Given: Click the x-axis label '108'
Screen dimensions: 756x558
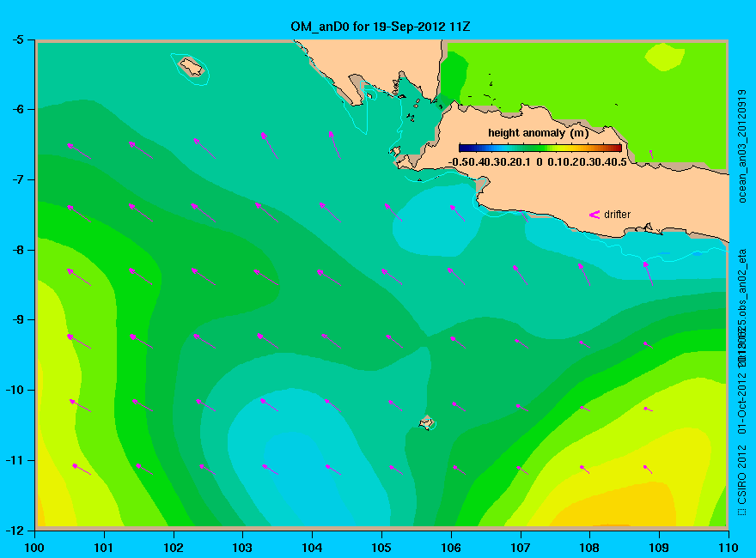Looking at the screenshot, I should pyautogui.click(x=589, y=548).
